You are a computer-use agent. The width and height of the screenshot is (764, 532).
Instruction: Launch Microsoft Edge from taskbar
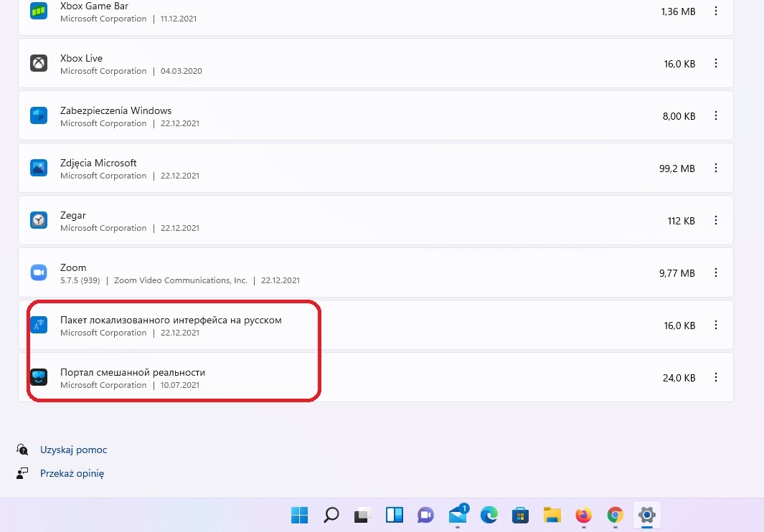[489, 515]
